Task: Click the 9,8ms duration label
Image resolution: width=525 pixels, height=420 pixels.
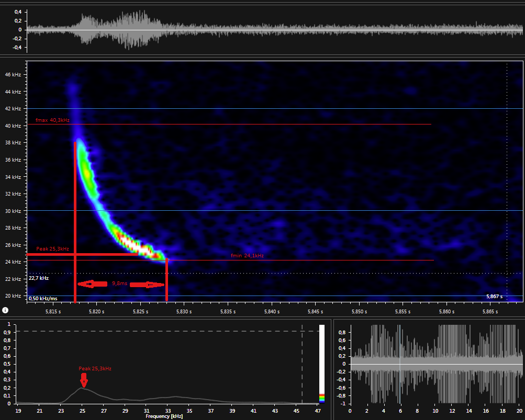Action: point(120,283)
